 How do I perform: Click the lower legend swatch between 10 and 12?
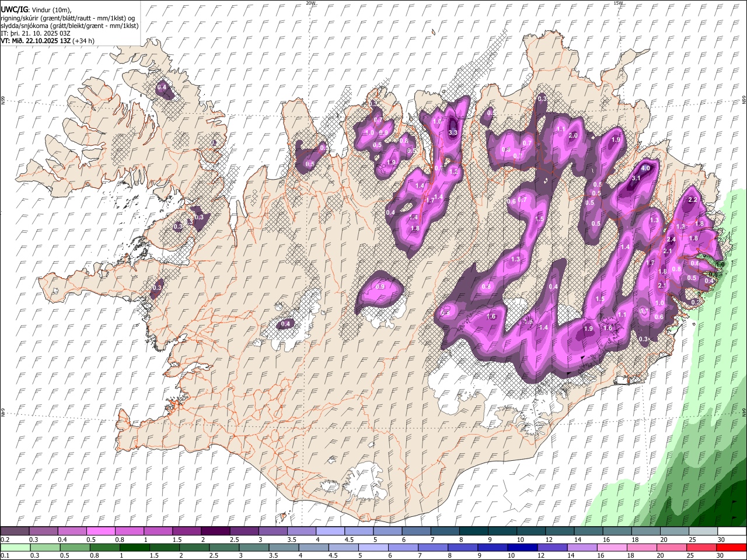tap(522, 547)
